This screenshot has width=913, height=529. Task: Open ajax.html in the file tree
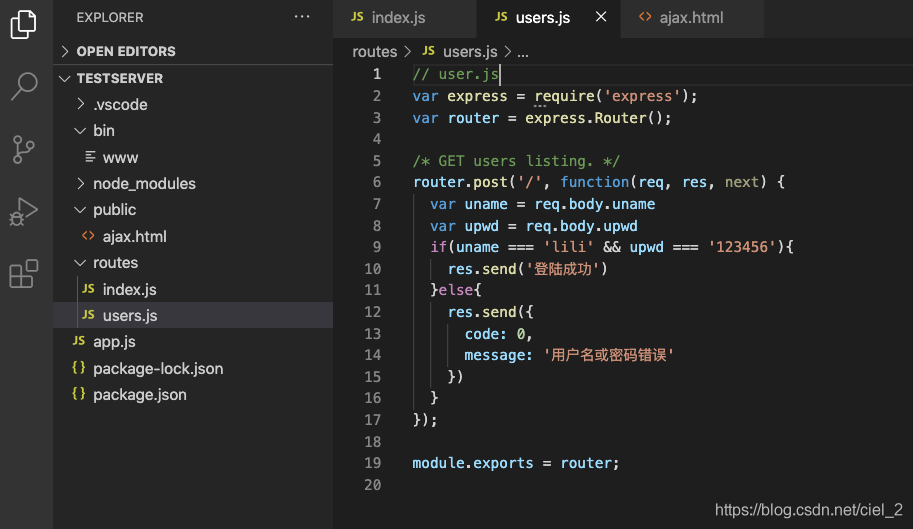tap(134, 236)
